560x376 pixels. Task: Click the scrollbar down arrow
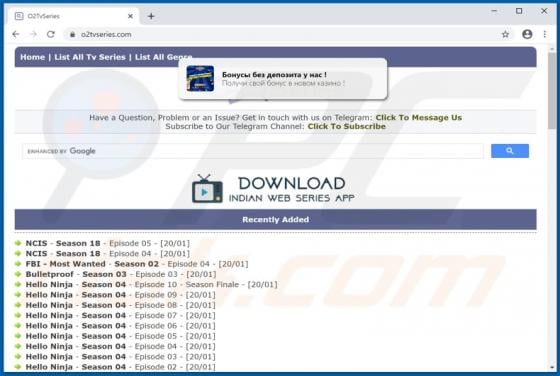[552, 368]
